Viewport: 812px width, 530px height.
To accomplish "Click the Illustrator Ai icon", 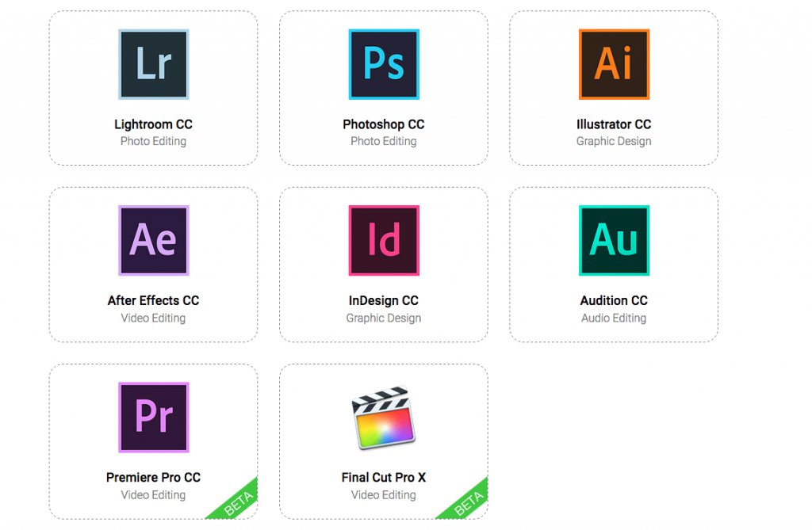I will 614,64.
